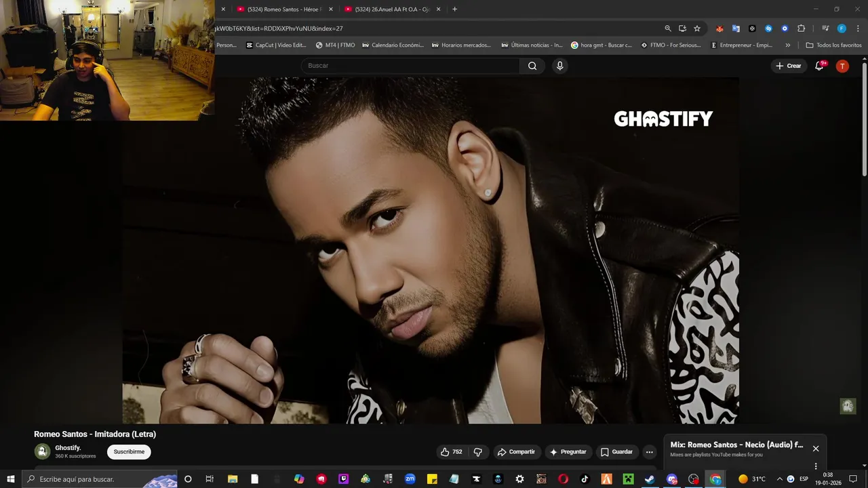This screenshot has height=488, width=868.
Task: Close the 26.Anuel AA tab
Action: 439,9
